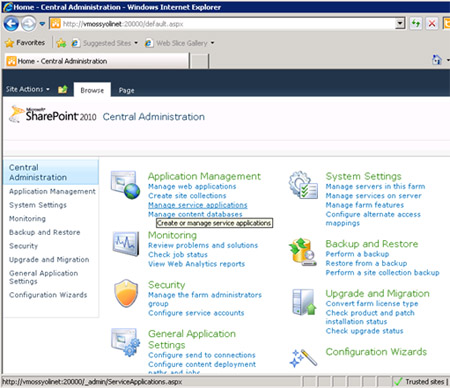
Task: Click the Security shield icon
Action: coord(126,293)
